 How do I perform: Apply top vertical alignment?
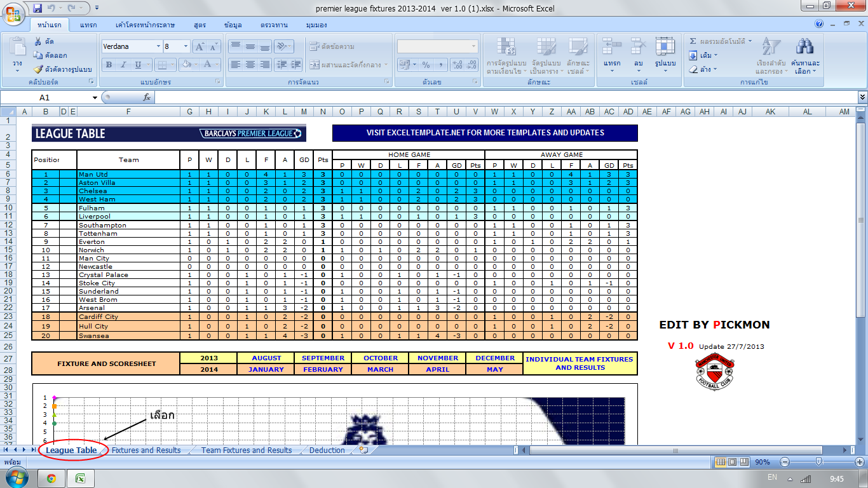[x=236, y=46]
